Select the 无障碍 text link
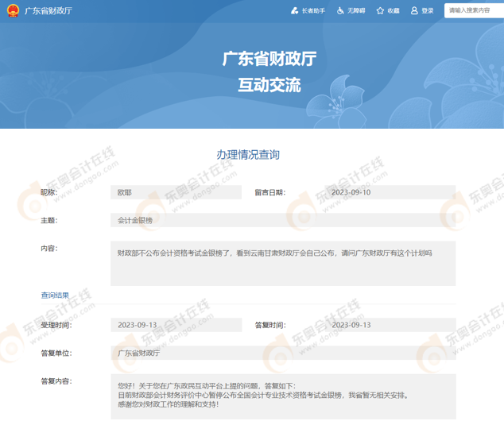The width and height of the screenshot is (504, 421). coord(356,11)
